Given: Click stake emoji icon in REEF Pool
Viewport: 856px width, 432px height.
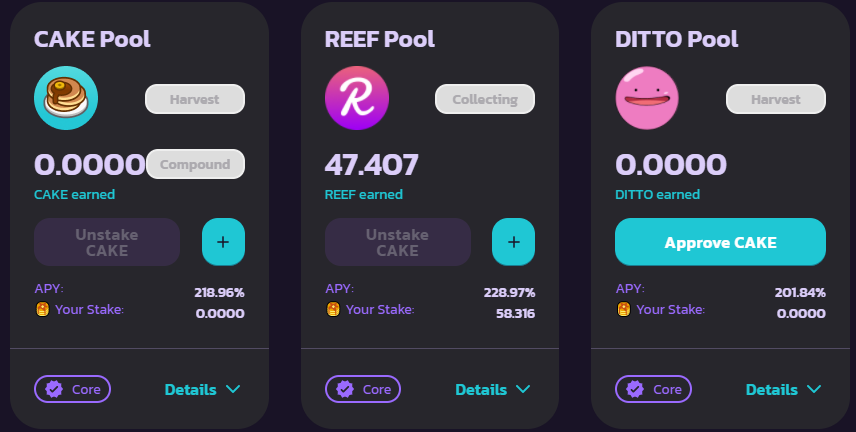Looking at the screenshot, I should click(333, 309).
